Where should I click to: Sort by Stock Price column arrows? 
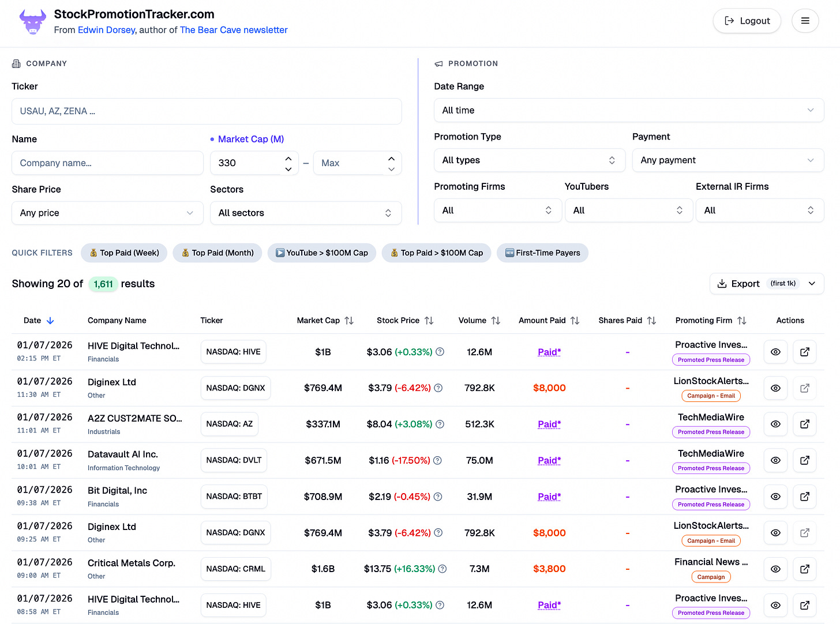[x=429, y=321]
